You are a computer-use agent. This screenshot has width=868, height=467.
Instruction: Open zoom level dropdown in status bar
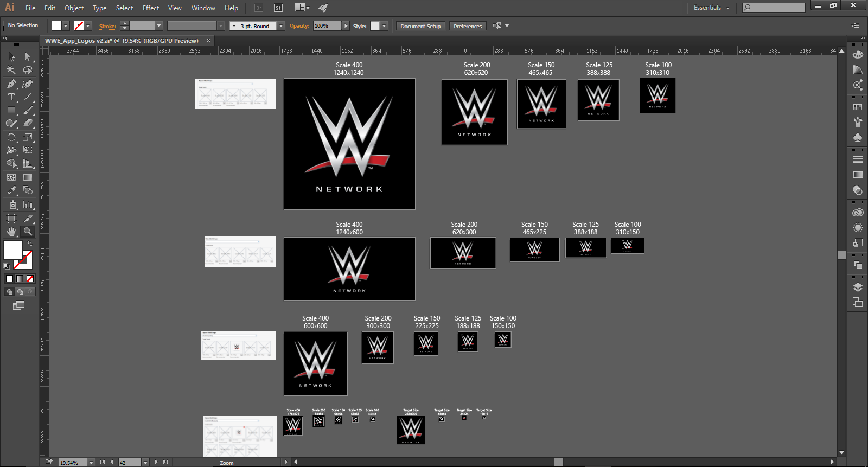pos(91,463)
